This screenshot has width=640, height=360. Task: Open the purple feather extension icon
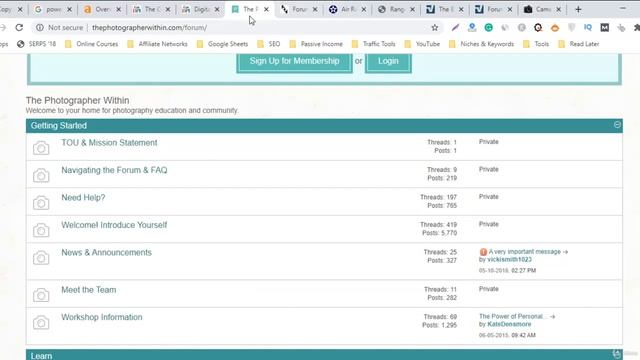click(455, 27)
